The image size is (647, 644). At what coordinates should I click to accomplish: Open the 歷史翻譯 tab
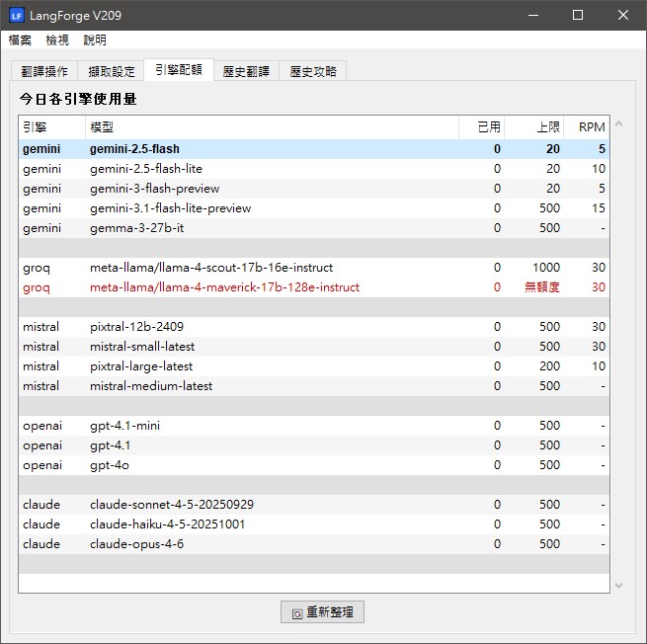246,71
